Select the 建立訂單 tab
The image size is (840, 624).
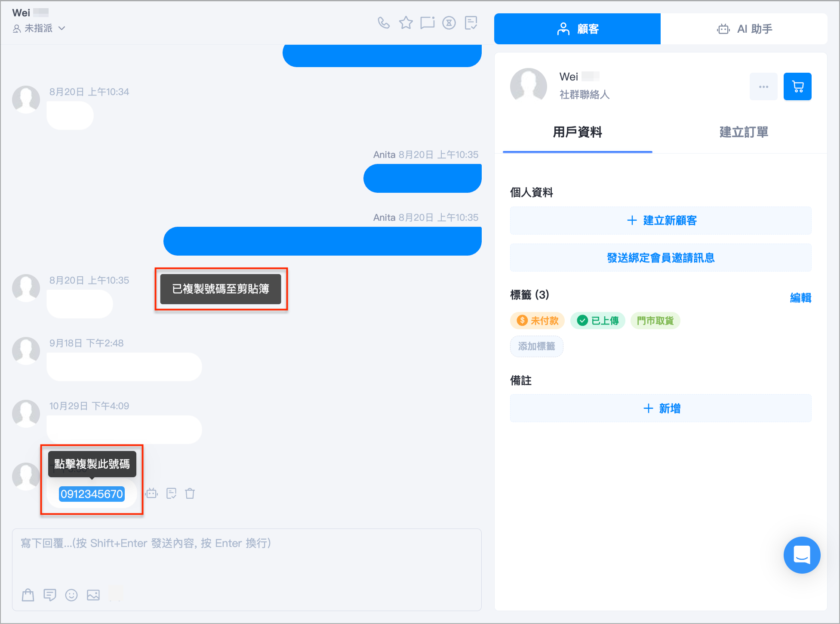[744, 132]
